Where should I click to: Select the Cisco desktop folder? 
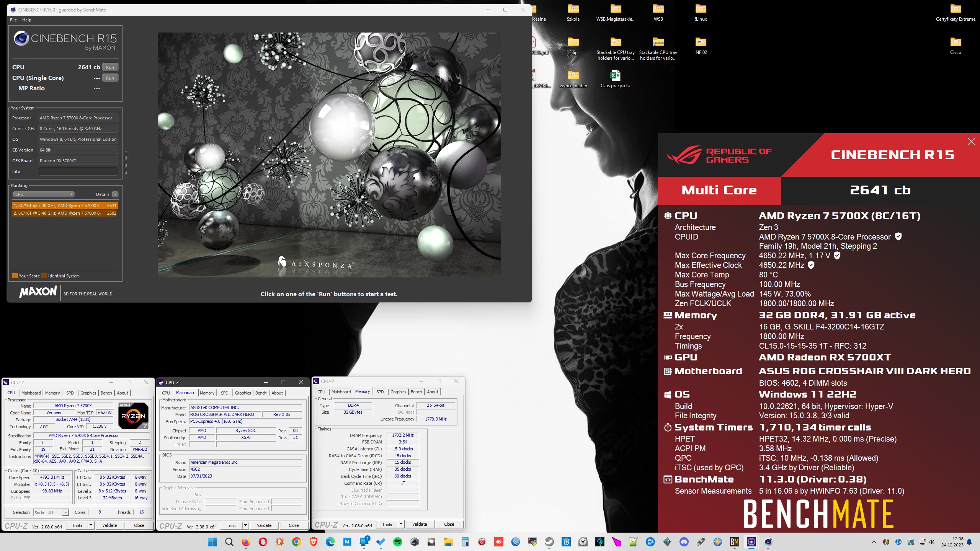click(955, 46)
